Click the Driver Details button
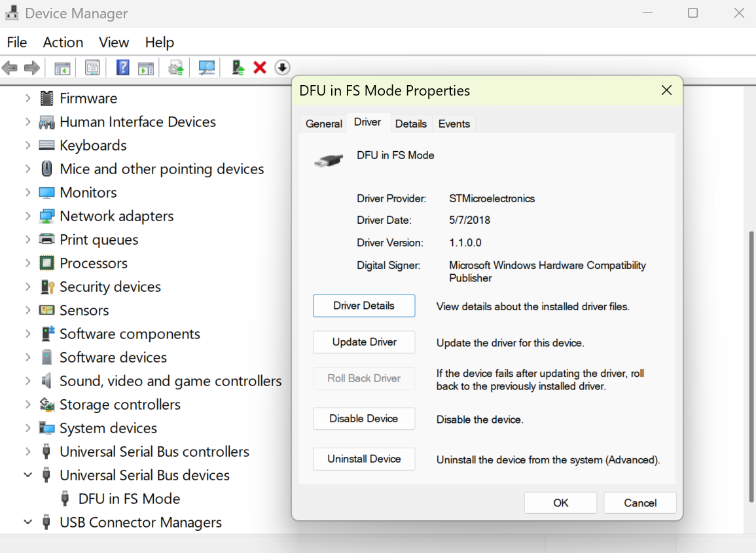 click(364, 306)
